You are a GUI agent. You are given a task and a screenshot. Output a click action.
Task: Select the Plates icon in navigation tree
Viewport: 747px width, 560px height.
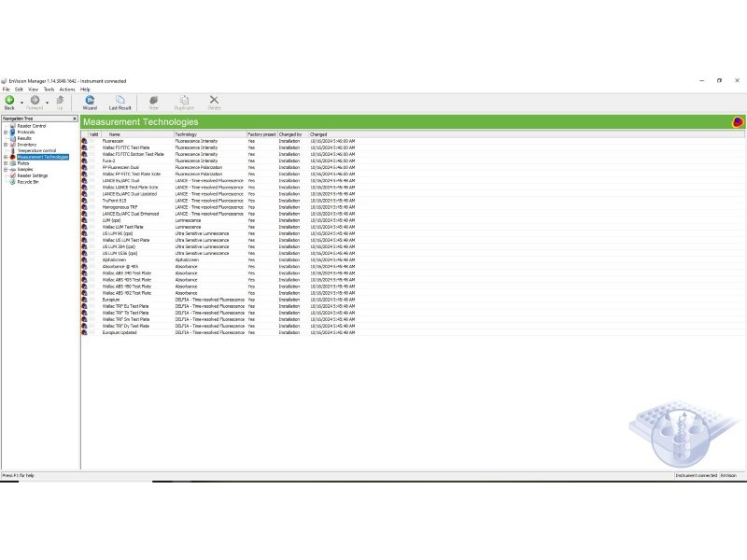point(13,162)
